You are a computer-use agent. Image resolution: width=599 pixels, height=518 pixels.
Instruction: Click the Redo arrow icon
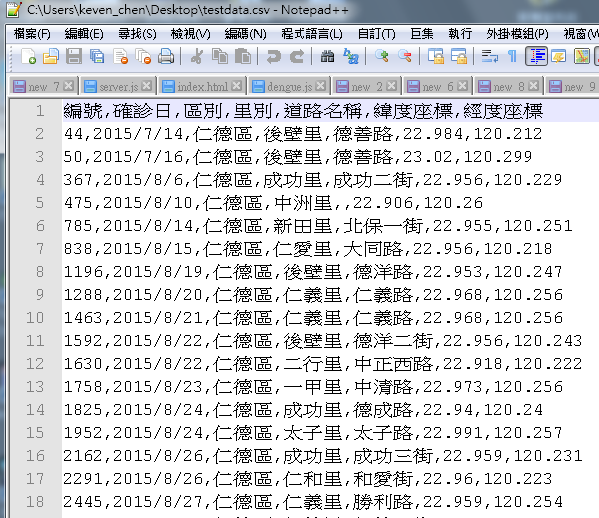click(296, 57)
